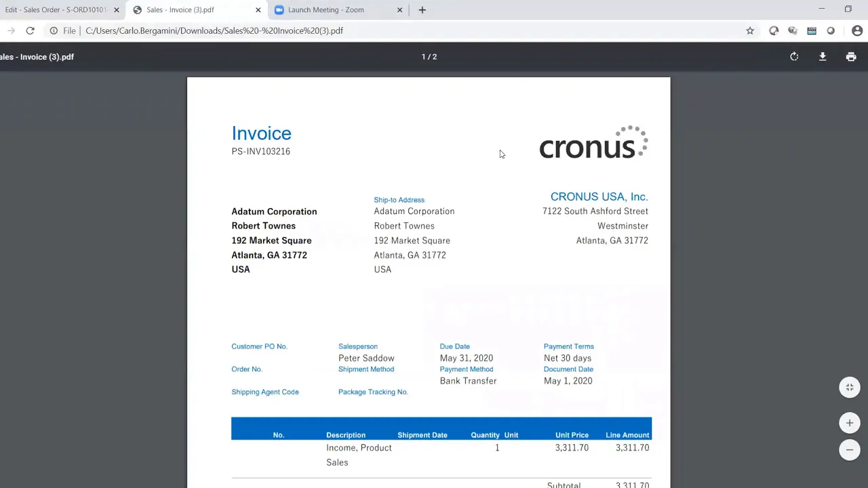Go forward in browser history
Screen dimensions: 868x488
[11, 30]
